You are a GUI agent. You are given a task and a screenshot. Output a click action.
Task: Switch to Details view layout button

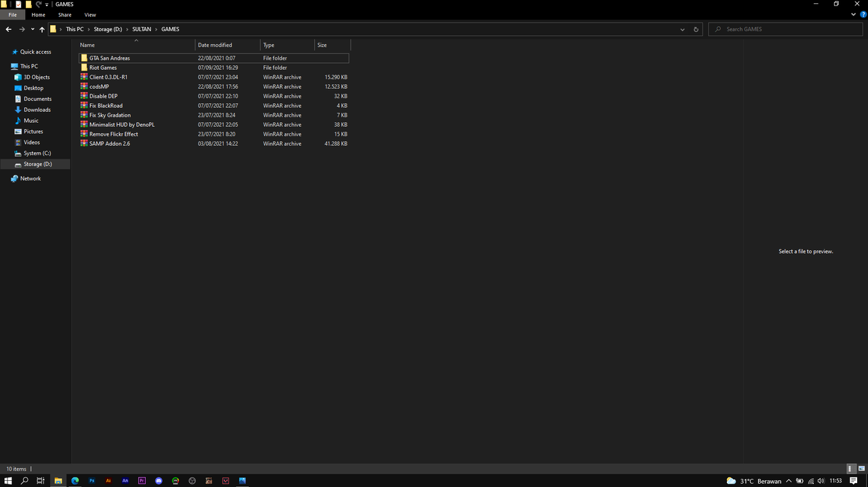click(850, 469)
